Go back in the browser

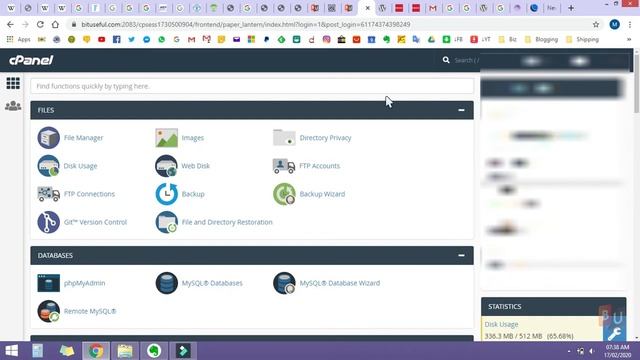(x=10, y=24)
